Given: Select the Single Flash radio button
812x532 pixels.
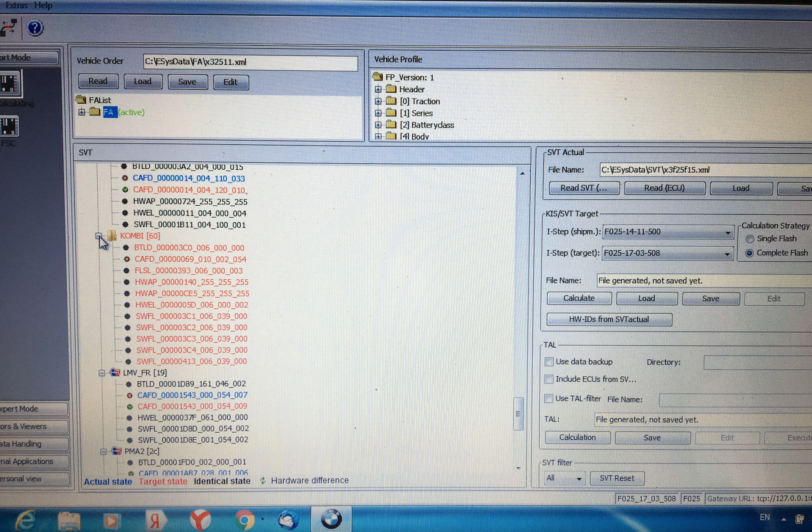Looking at the screenshot, I should click(749, 239).
